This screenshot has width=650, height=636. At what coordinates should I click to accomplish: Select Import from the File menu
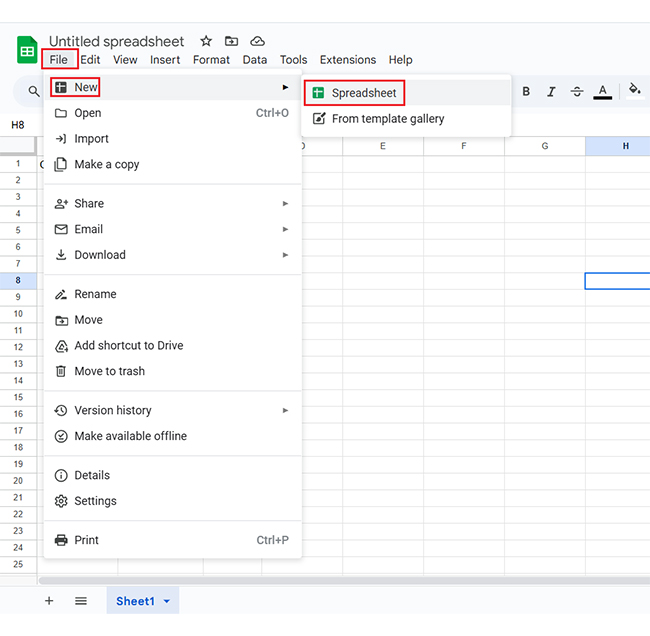(172, 138)
